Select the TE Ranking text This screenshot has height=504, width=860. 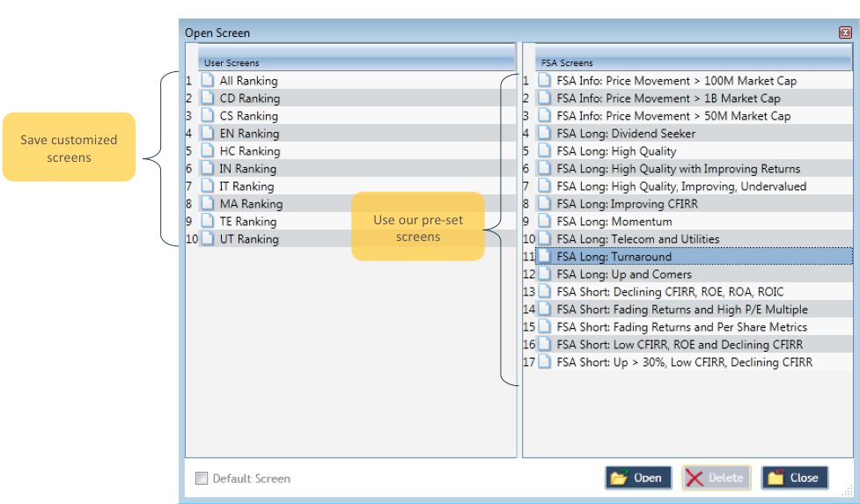pos(248,222)
